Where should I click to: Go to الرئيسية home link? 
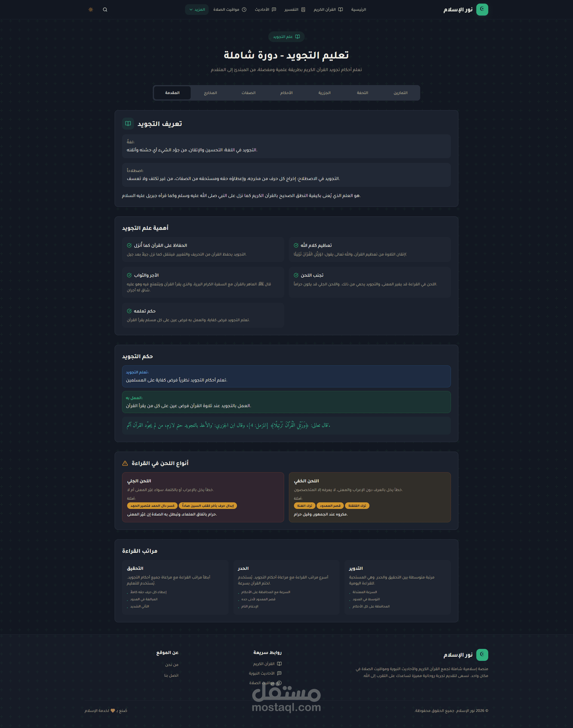pyautogui.click(x=358, y=10)
